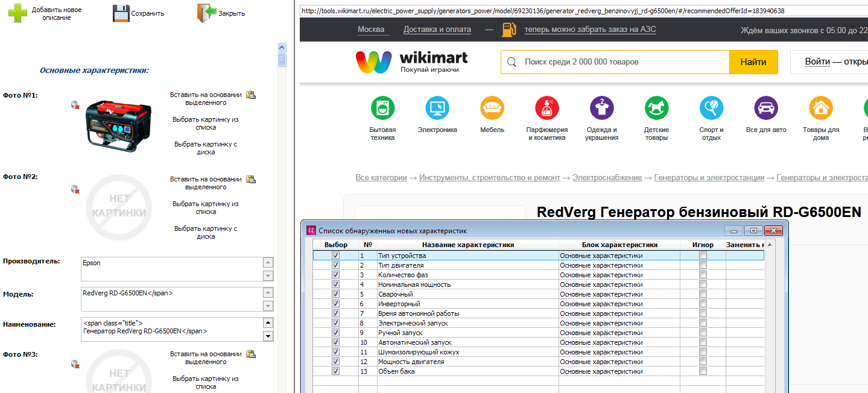
Task: Uncheck Выбор for Тип двигателя row
Action: click(x=335, y=265)
